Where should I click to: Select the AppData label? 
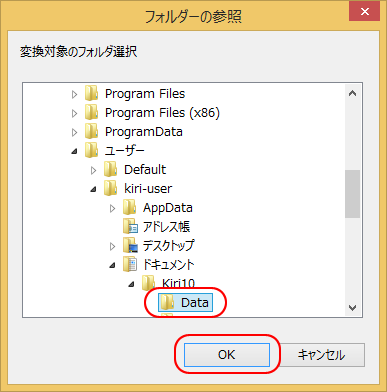coord(168,208)
